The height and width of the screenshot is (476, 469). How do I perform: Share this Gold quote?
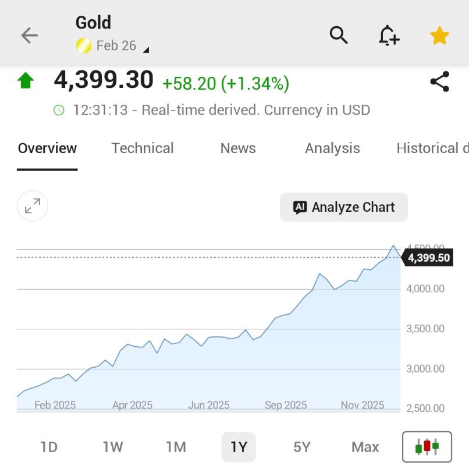[x=439, y=81]
